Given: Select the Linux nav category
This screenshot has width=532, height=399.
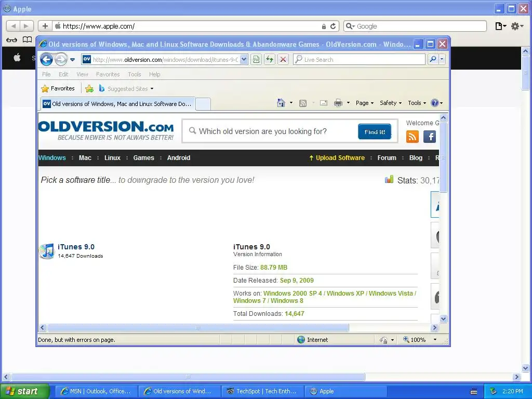Looking at the screenshot, I should 112,158.
